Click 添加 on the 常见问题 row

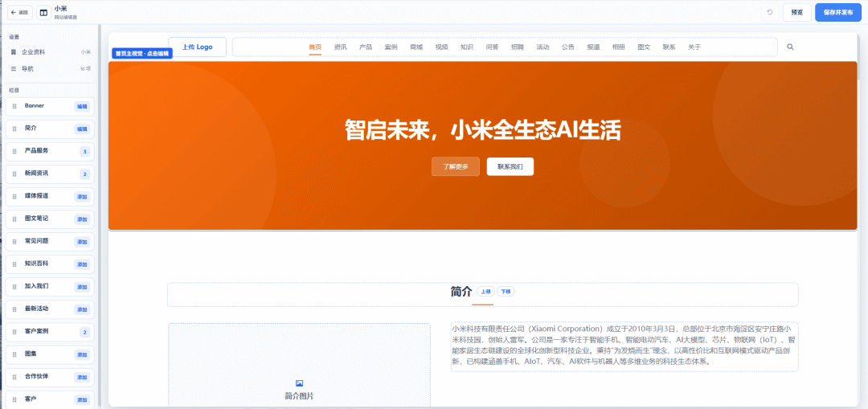tap(83, 242)
